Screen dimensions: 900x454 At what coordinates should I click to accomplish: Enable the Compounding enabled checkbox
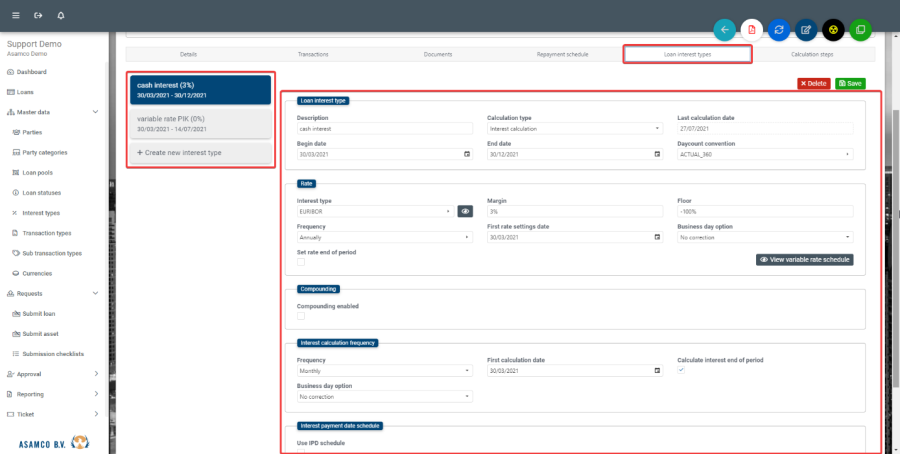pos(301,316)
